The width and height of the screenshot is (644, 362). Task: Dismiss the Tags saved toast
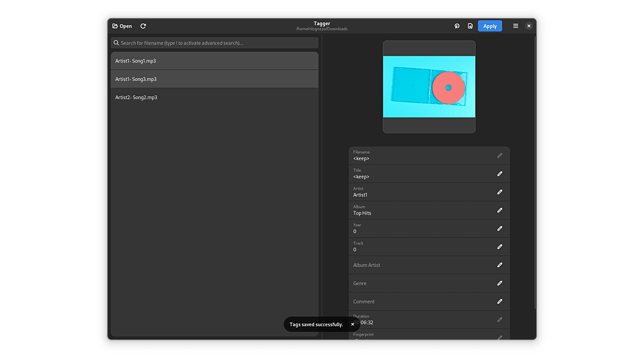352,324
